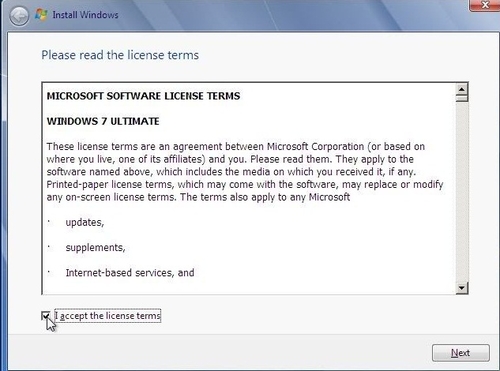
Task: Click the 'MICROSOFT SOFTWARE LICENSE TERMS' heading
Action: pos(143,96)
